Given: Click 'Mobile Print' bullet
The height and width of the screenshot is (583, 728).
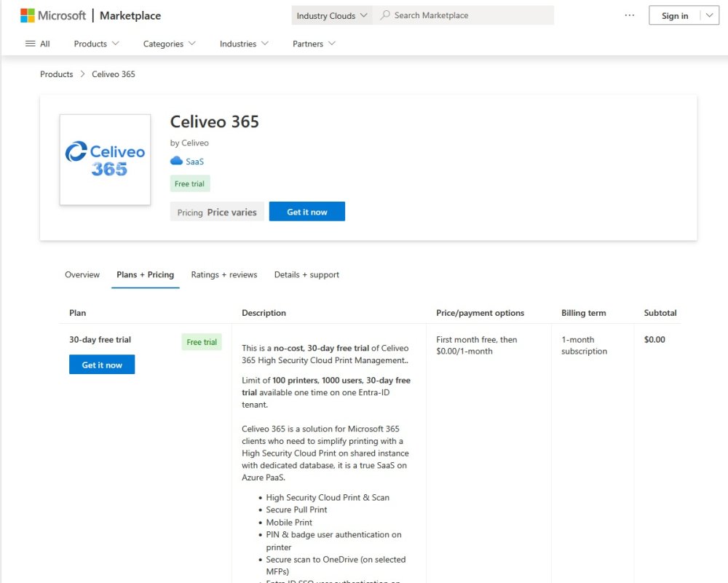Looking at the screenshot, I should 289,522.
